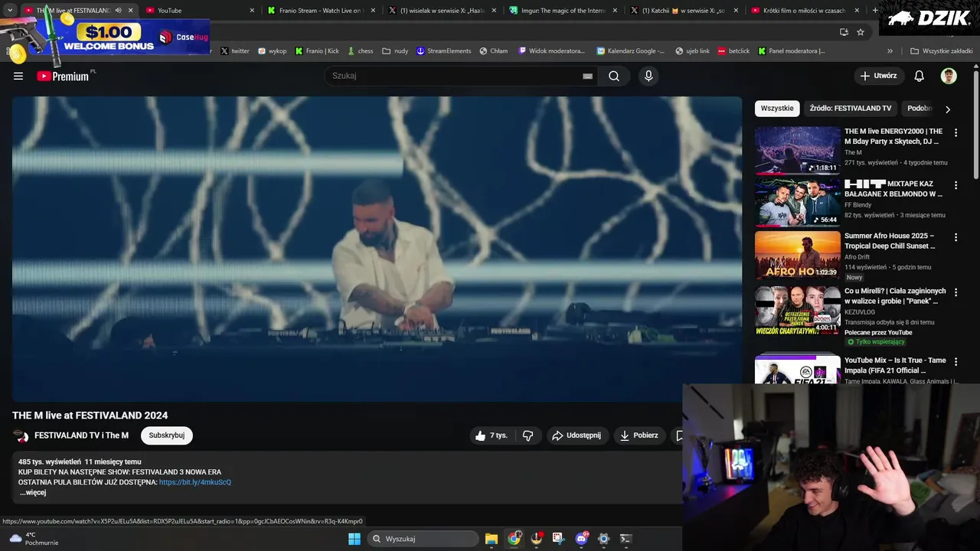
Task: Open Terminal from the taskbar
Action: point(626,539)
